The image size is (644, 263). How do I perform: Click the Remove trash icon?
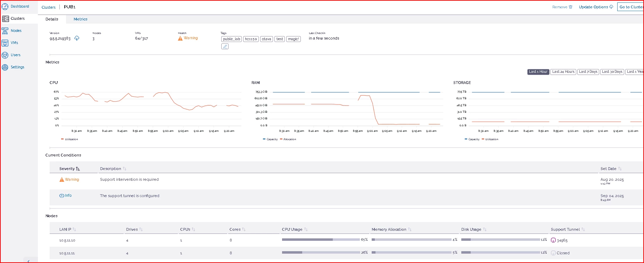570,7
